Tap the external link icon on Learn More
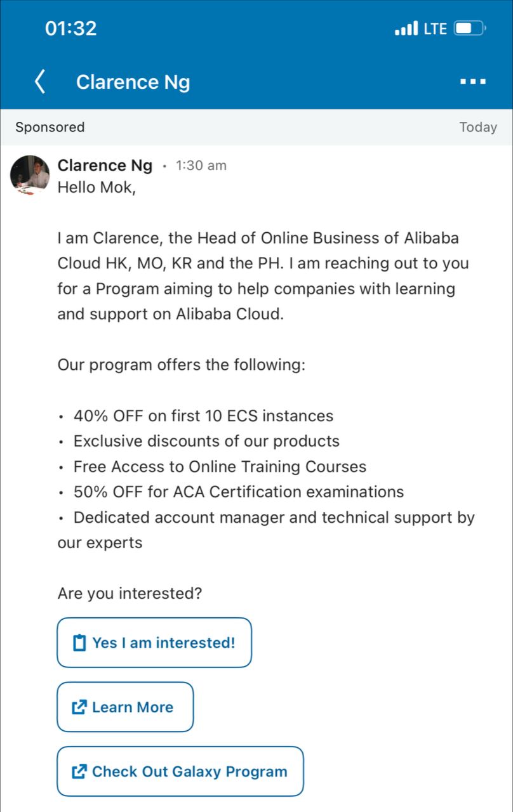This screenshot has height=812, width=513. 79,707
